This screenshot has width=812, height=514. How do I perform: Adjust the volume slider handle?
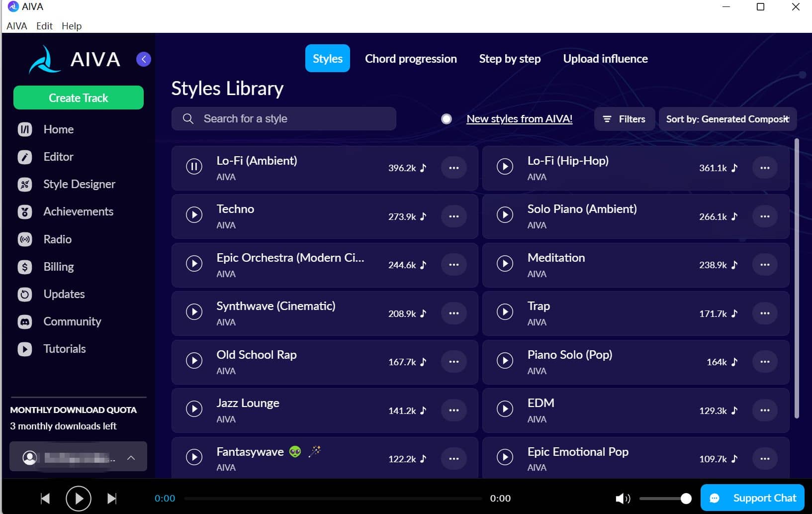click(x=686, y=498)
